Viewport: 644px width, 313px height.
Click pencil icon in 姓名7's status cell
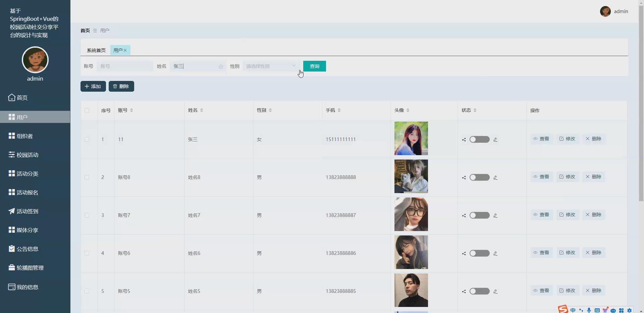pyautogui.click(x=495, y=216)
